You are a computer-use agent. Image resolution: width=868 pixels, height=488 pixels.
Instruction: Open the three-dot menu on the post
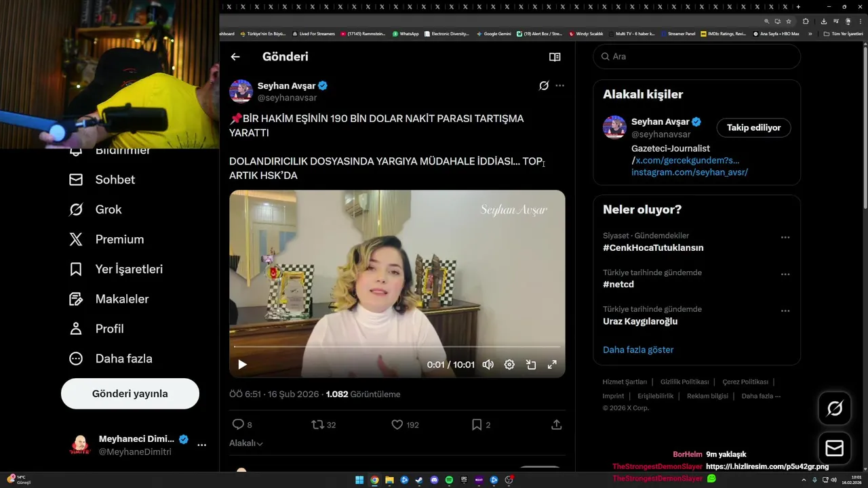[x=559, y=85]
